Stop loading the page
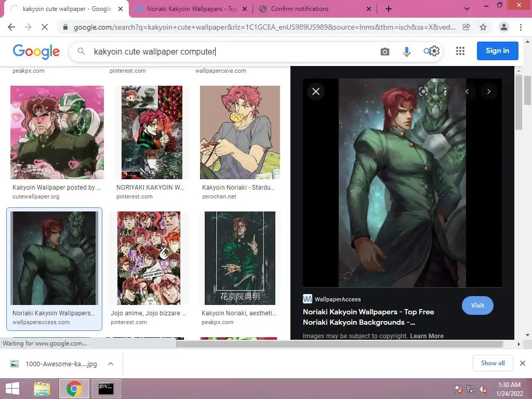This screenshot has height=399, width=532. point(45,27)
